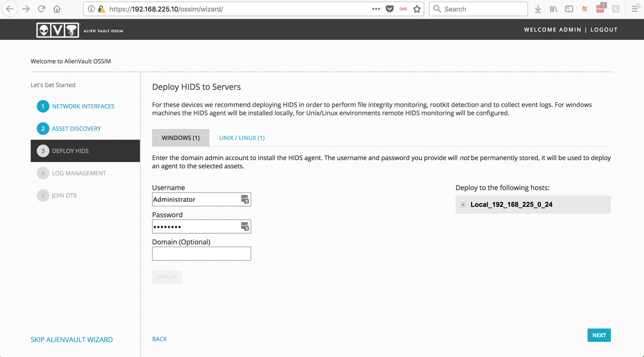This screenshot has width=644, height=357.
Task: Switch to the UNIX / LINUX (1) tab
Action: [x=241, y=138]
